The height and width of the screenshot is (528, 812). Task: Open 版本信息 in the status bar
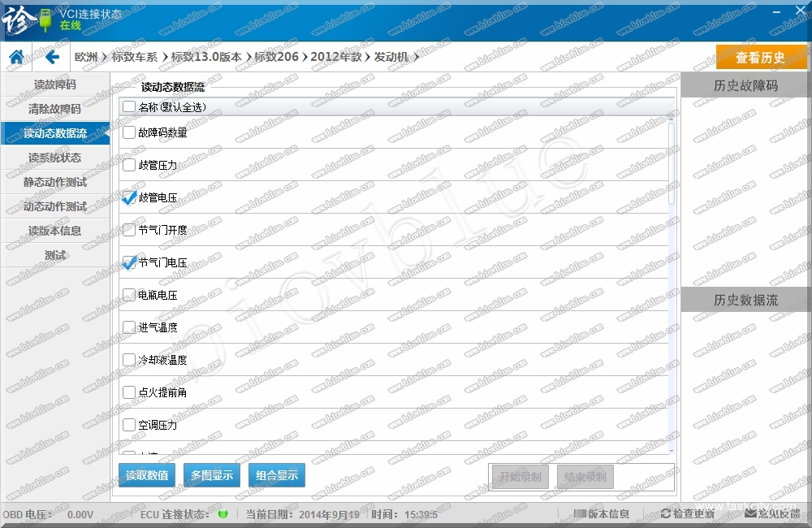(602, 514)
